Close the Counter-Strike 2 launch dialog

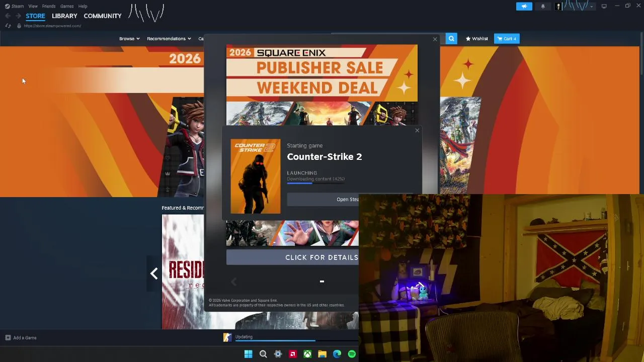pyautogui.click(x=417, y=131)
